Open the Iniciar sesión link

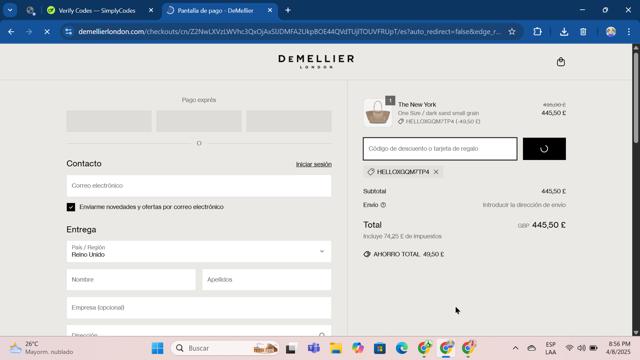click(x=313, y=164)
